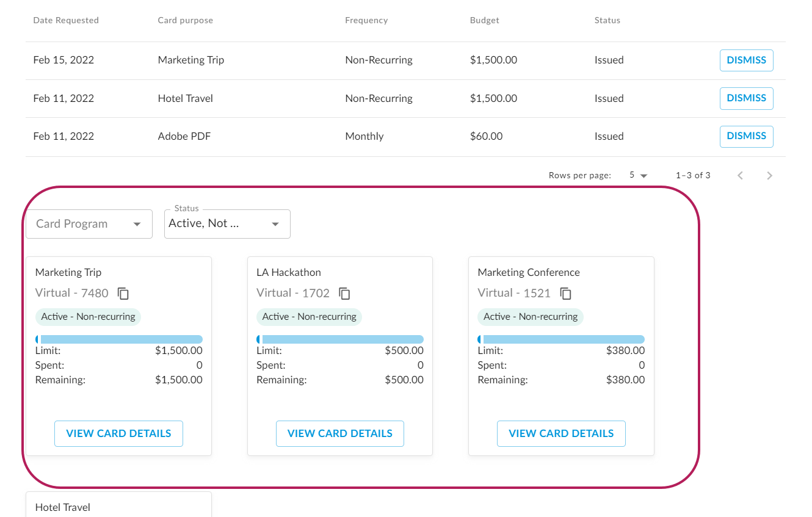View card details for Marketing Conference
This screenshot has width=812, height=517.
(561, 433)
